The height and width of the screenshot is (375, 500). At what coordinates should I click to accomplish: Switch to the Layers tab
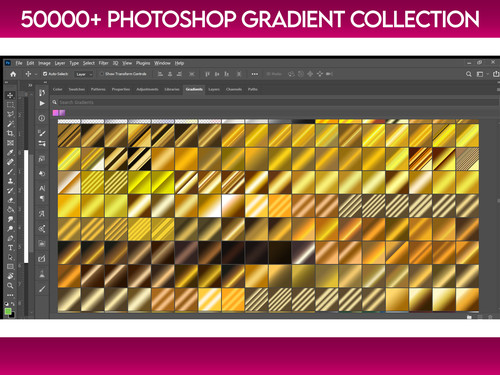click(x=214, y=89)
